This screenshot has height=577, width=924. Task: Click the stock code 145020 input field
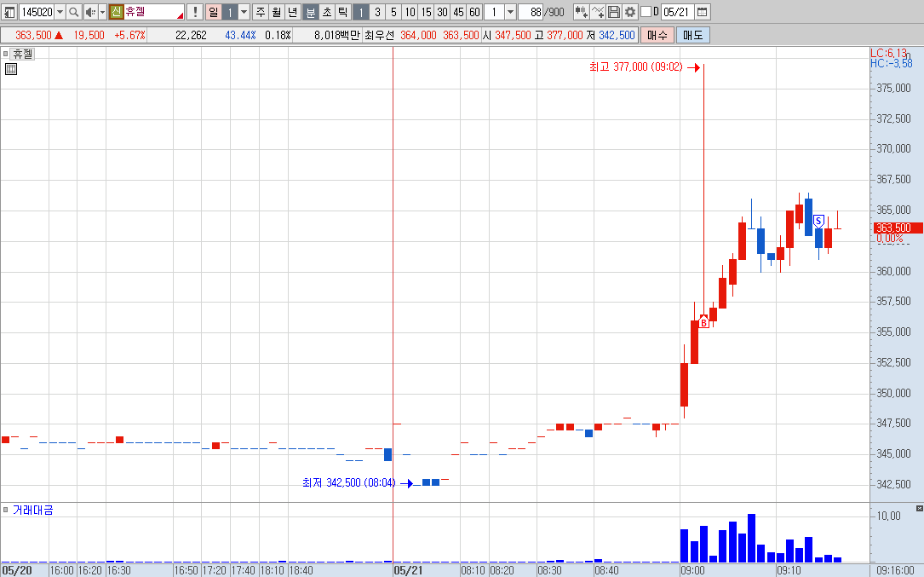pyautogui.click(x=37, y=12)
